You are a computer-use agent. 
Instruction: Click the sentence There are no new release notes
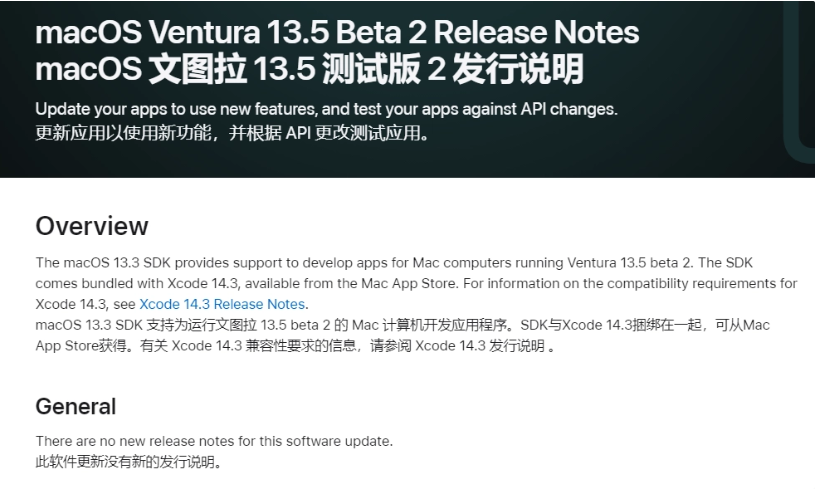[214, 441]
